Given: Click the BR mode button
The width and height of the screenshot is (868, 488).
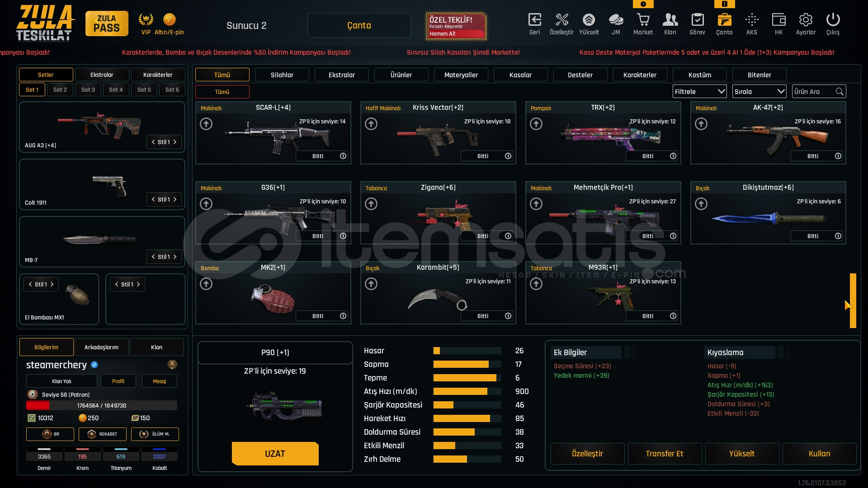Looking at the screenshot, I should pos(50,434).
